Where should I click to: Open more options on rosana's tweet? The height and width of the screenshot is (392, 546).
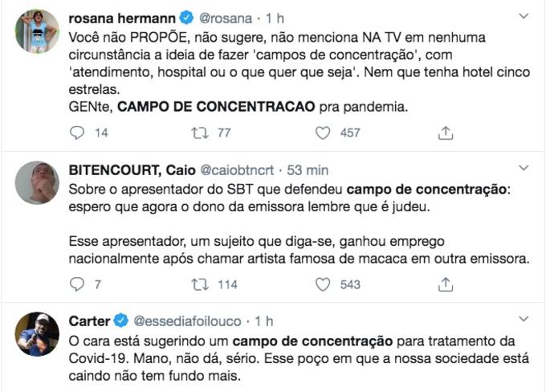[523, 16]
